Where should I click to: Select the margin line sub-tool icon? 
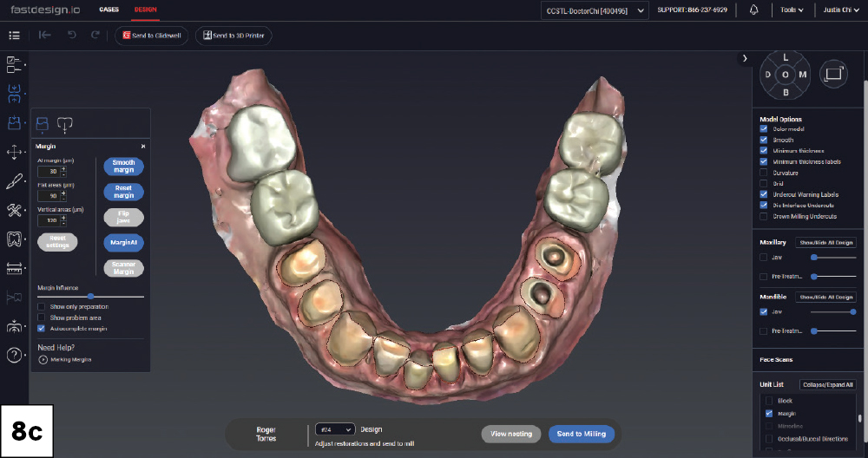[x=42, y=124]
